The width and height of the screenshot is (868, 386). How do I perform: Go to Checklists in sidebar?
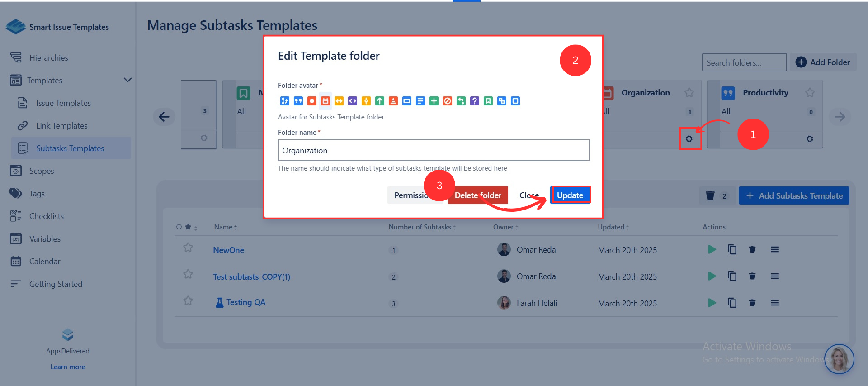pos(46,216)
